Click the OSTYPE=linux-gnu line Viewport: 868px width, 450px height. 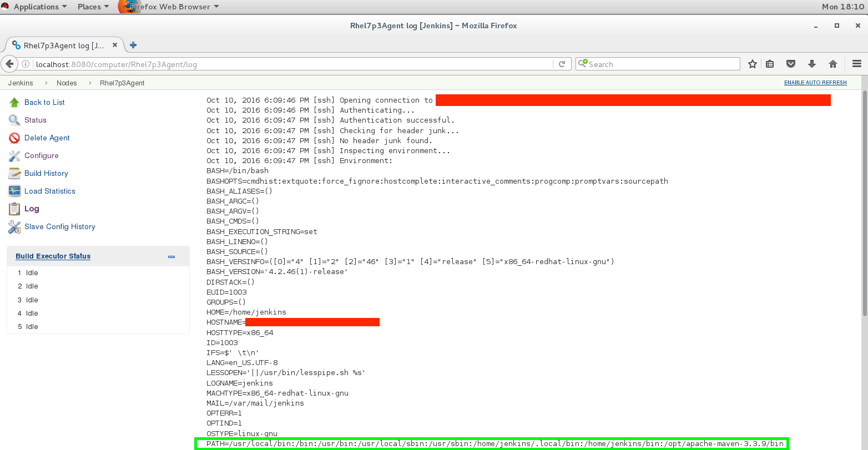pyautogui.click(x=242, y=434)
